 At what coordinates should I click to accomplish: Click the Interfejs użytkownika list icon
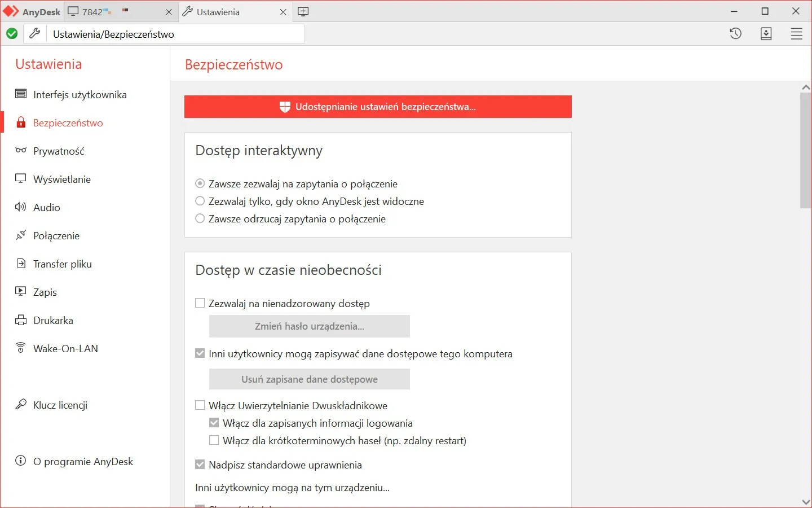click(21, 94)
